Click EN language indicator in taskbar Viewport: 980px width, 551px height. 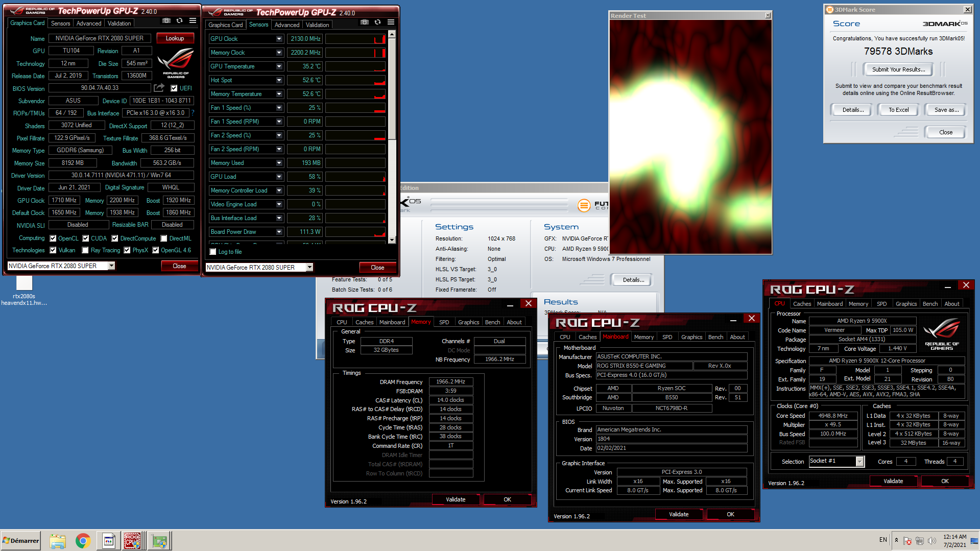click(883, 540)
